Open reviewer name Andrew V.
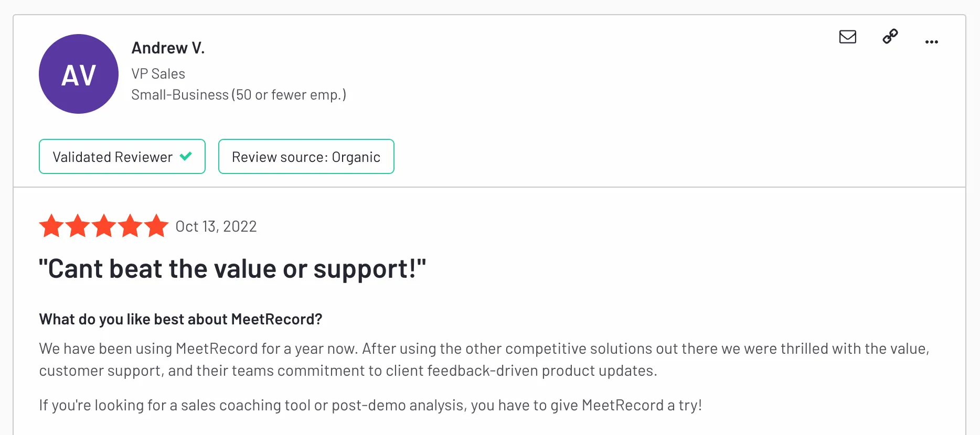The image size is (980, 435). (168, 48)
